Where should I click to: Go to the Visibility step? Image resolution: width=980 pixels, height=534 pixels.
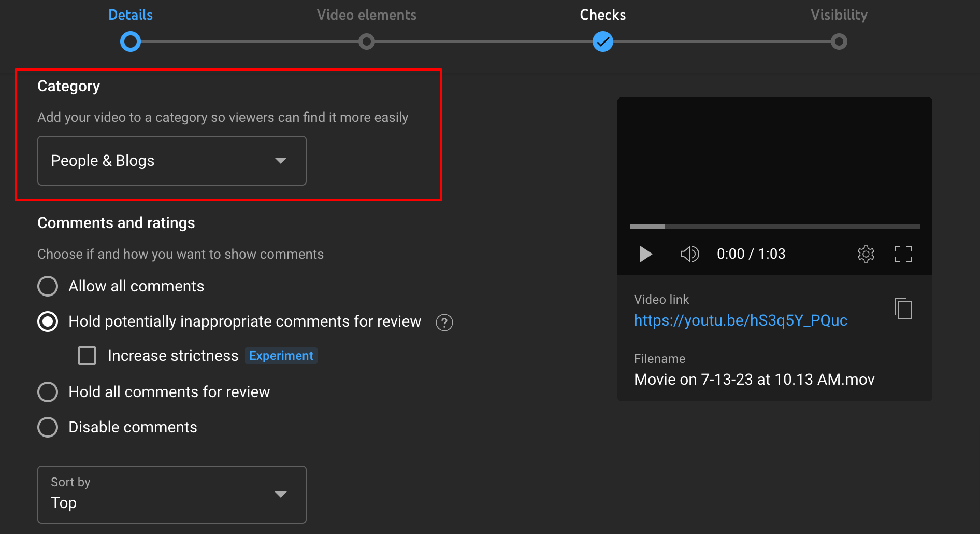(x=839, y=41)
